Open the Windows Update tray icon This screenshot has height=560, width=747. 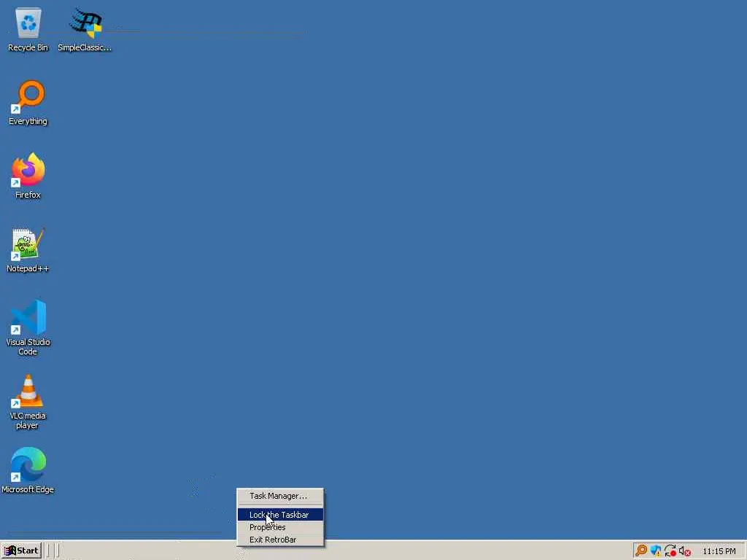click(670, 551)
